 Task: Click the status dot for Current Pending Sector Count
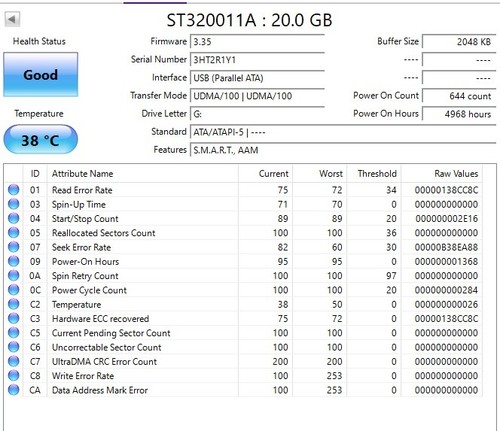click(x=14, y=333)
